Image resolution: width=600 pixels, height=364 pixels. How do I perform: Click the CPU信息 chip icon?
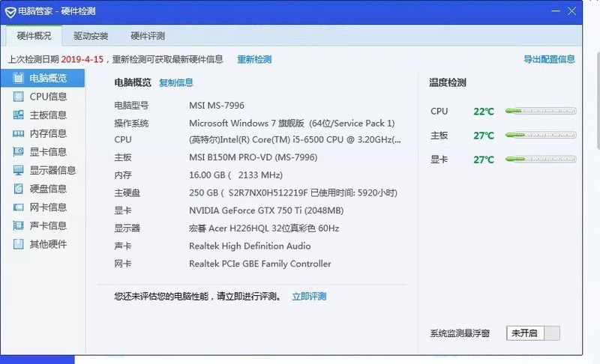(x=18, y=97)
